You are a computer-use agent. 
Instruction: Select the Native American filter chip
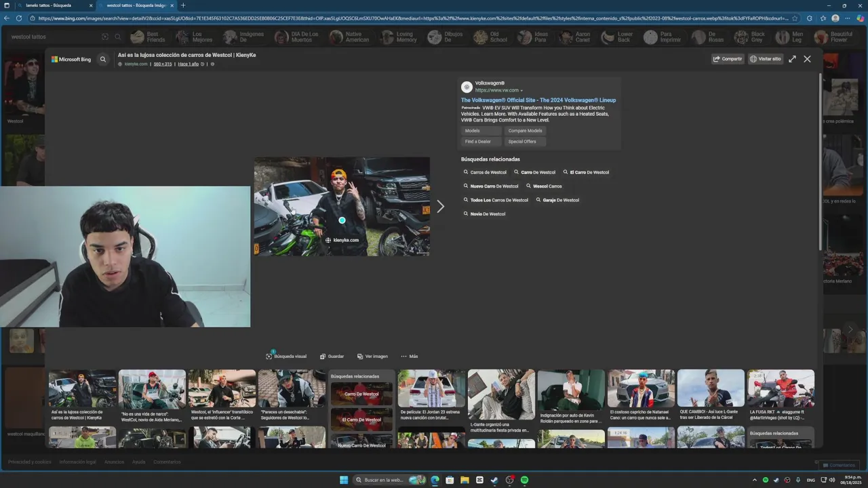tap(350, 37)
